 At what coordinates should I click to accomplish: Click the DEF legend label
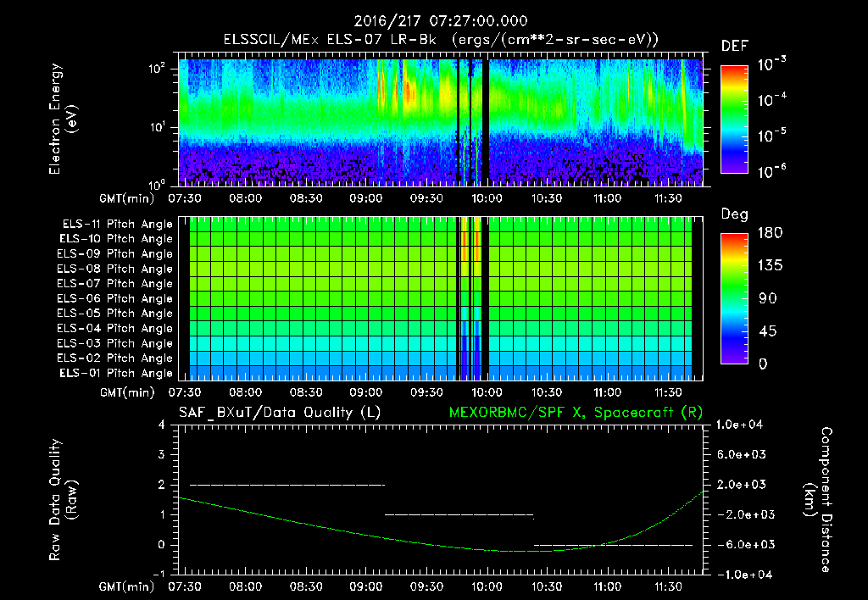click(x=735, y=47)
